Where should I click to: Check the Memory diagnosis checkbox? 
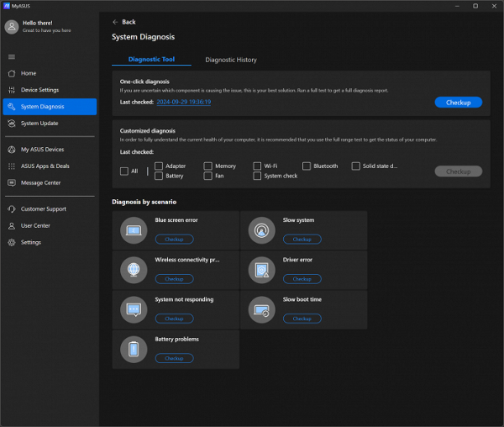(x=207, y=166)
